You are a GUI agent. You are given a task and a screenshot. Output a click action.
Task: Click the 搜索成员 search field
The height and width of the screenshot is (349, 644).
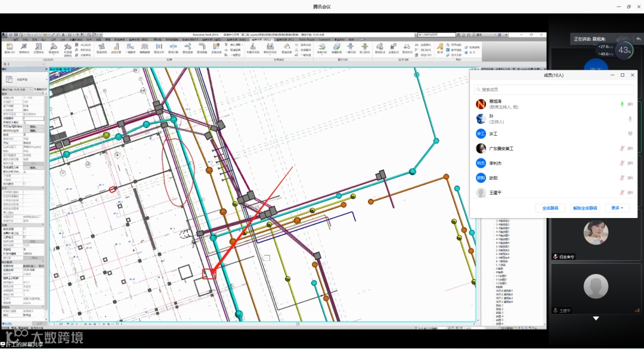pos(553,89)
